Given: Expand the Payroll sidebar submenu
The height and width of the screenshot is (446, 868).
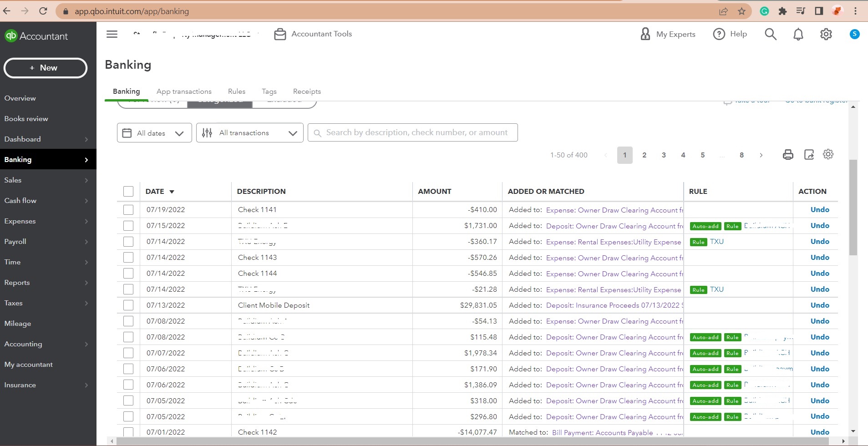Looking at the screenshot, I should pyautogui.click(x=86, y=242).
